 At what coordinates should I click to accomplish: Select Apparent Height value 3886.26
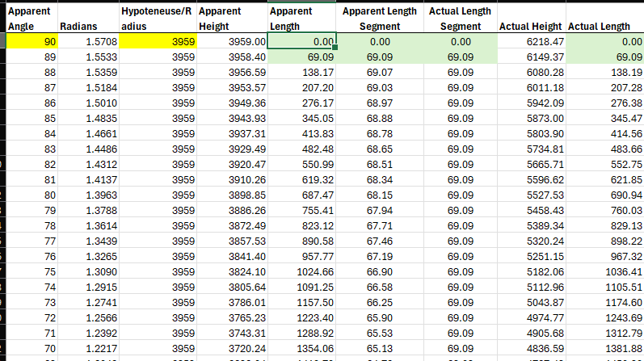232,210
